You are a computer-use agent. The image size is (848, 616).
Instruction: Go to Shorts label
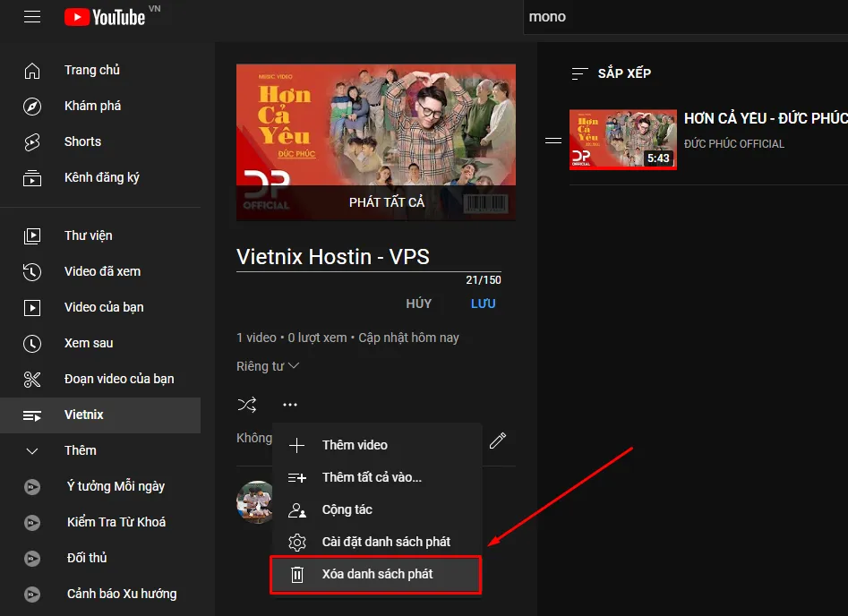82,141
